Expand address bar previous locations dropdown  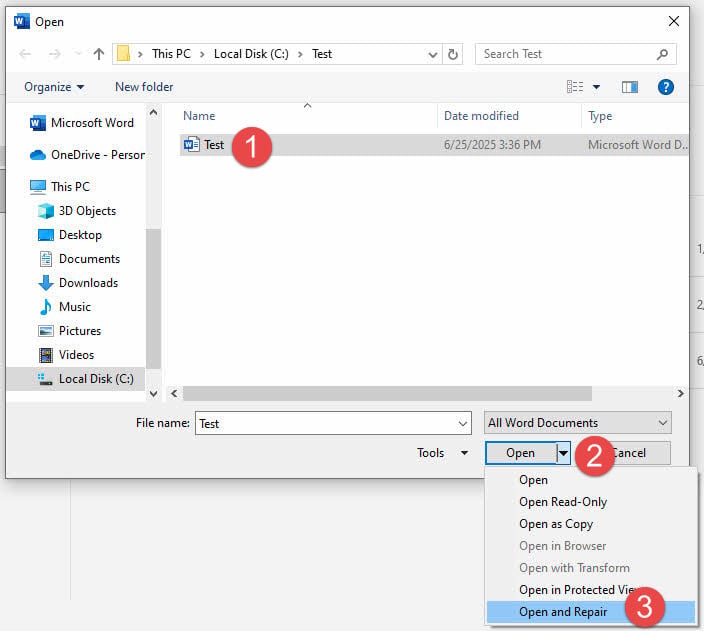coord(432,55)
